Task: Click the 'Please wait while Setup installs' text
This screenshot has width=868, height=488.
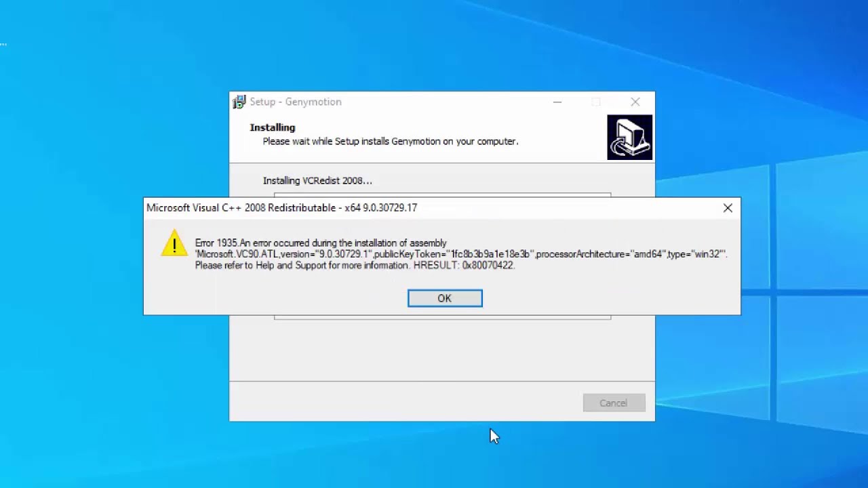Action: (x=391, y=142)
